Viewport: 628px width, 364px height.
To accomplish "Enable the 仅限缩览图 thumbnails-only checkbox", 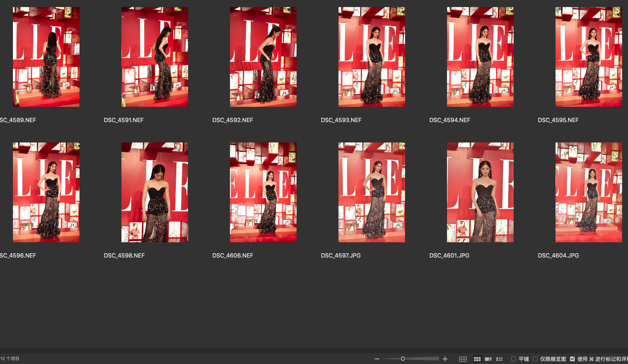I will coord(535,359).
